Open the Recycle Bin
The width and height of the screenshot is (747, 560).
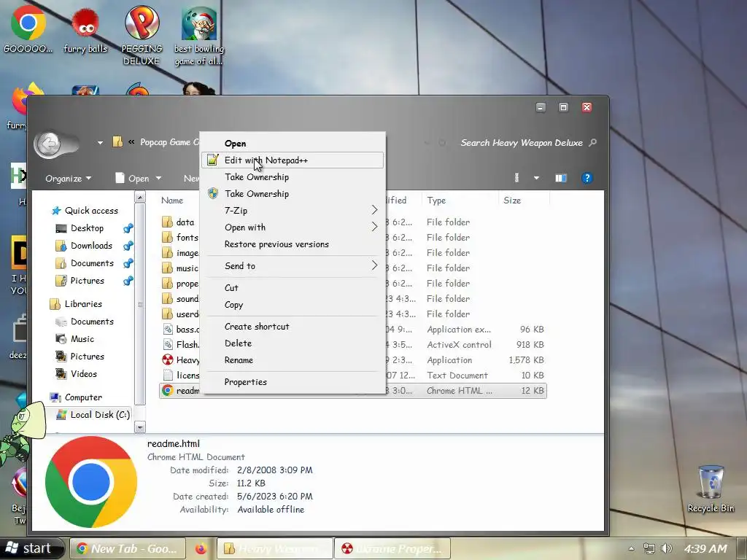(x=711, y=489)
